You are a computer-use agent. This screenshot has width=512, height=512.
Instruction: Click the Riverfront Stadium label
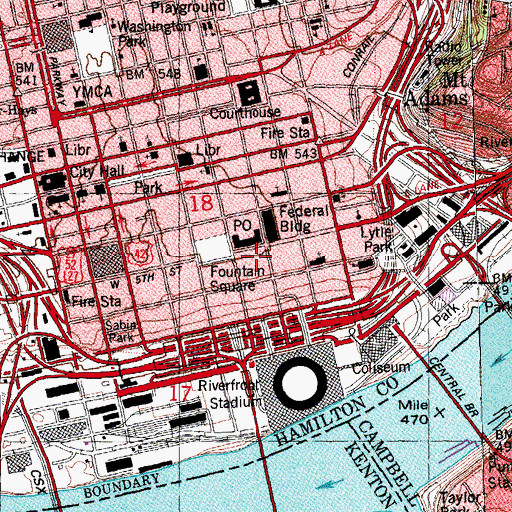[230, 394]
